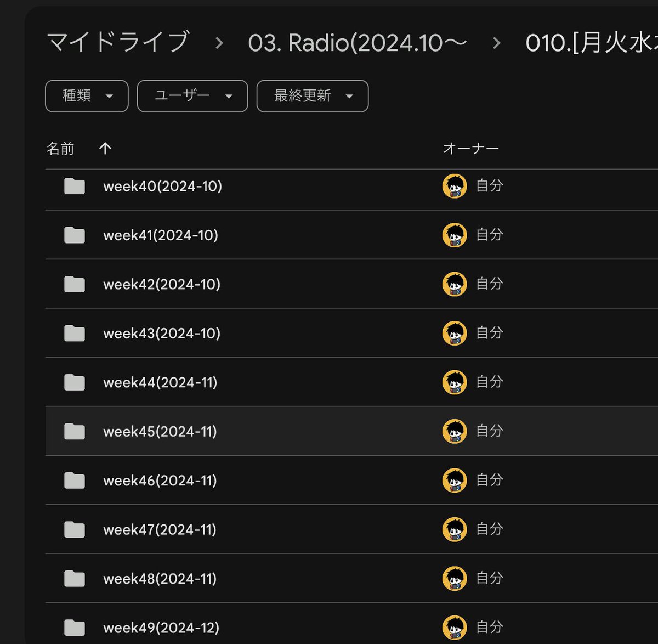Select the week42(2024-10) folder name
This screenshot has height=644, width=658.
click(x=162, y=284)
